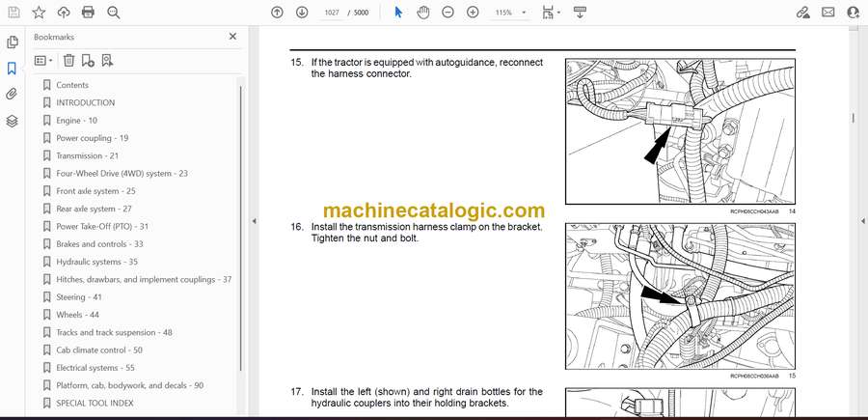Go to the next page with the down arrow
This screenshot has width=868, height=420.
pyautogui.click(x=302, y=13)
